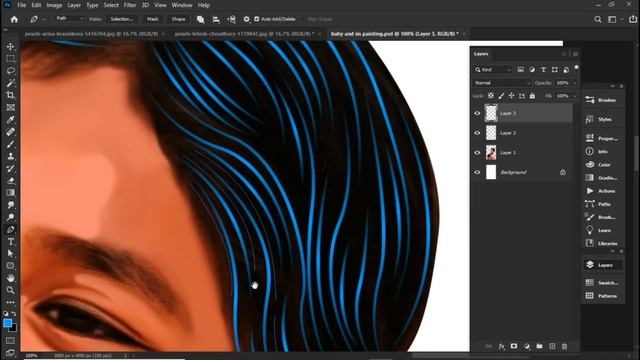The width and height of the screenshot is (640, 360).
Task: Select the Smudge tool
Action: click(x=11, y=205)
